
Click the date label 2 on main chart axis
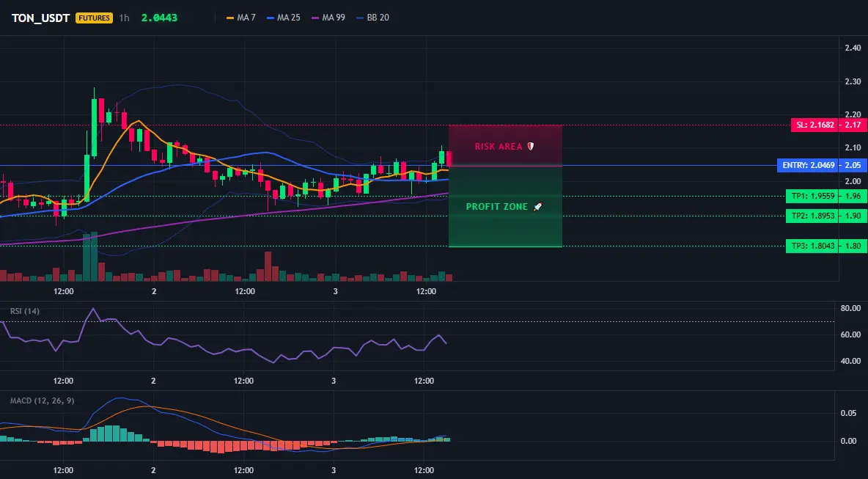pos(154,291)
